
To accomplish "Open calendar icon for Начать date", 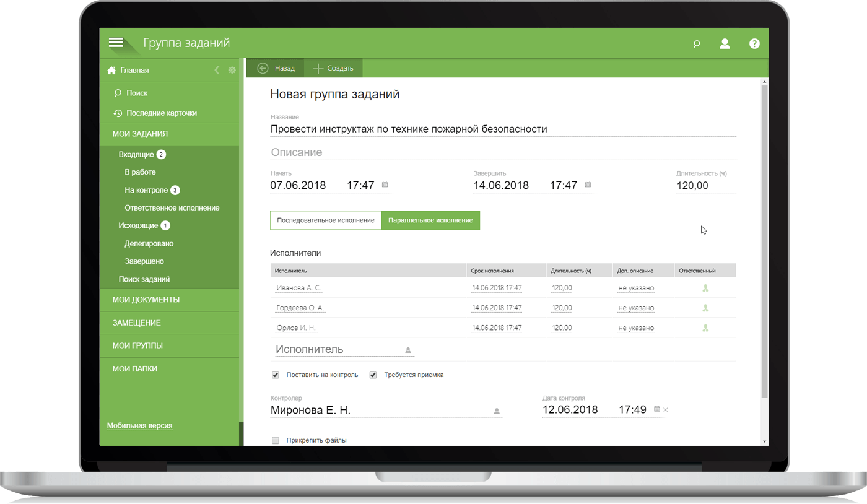I will pyautogui.click(x=385, y=185).
